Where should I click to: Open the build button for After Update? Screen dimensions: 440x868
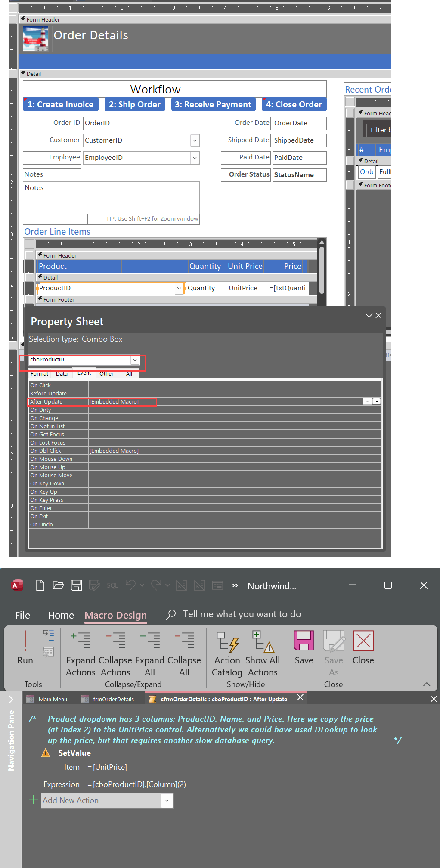pyautogui.click(x=376, y=401)
